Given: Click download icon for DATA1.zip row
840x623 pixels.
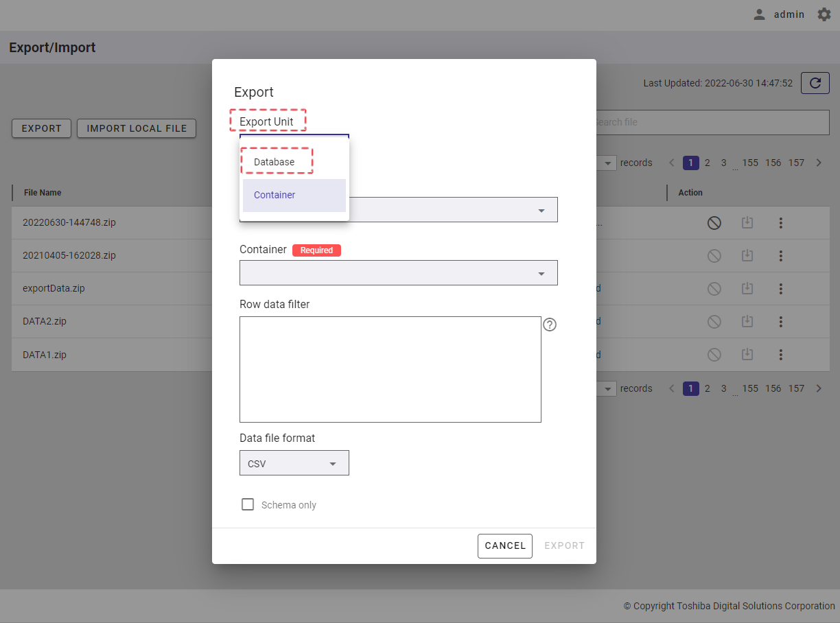Looking at the screenshot, I should tap(747, 355).
